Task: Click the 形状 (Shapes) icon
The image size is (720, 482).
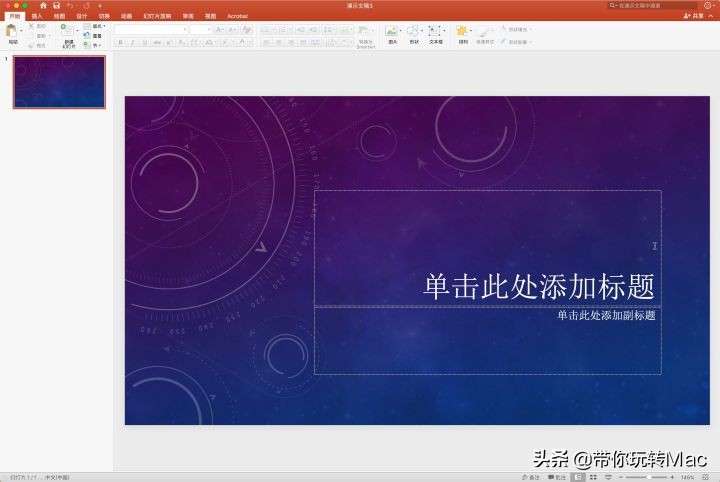Action: click(x=413, y=31)
